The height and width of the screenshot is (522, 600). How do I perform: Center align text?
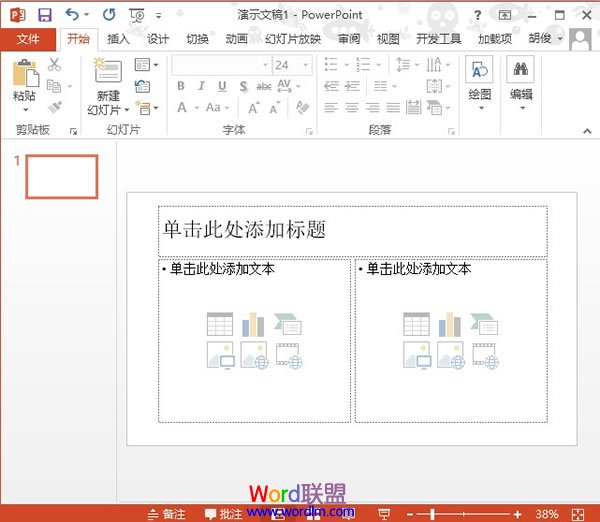(352, 108)
